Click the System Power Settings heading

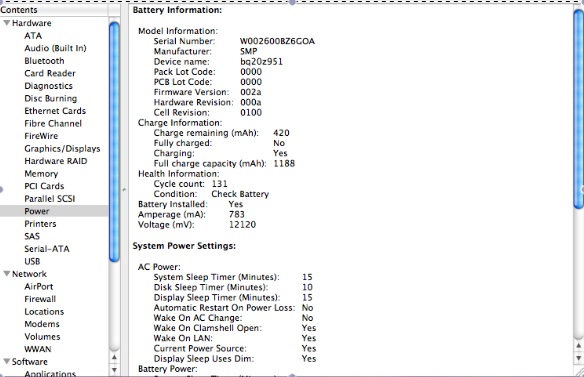click(184, 246)
